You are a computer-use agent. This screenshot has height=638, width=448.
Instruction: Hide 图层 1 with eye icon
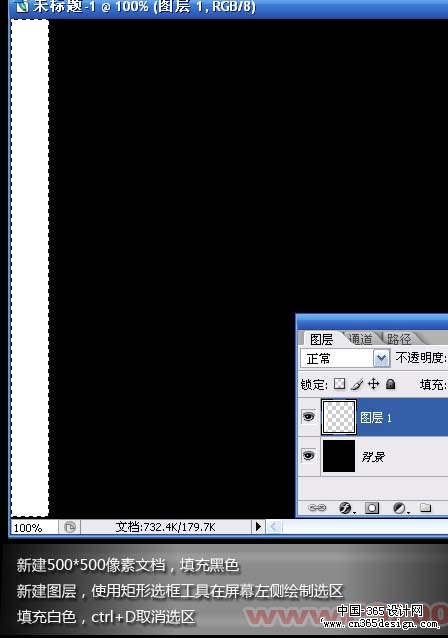coord(308,417)
